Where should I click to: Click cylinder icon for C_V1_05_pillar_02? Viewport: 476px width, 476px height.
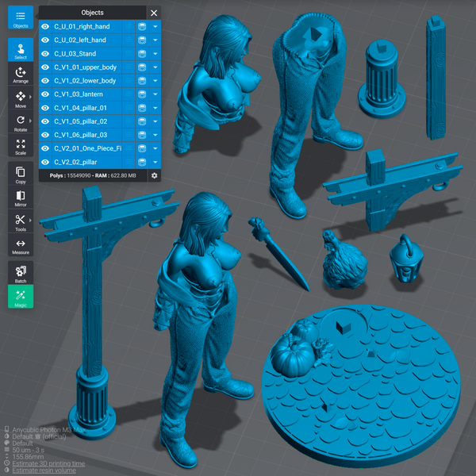(142, 121)
